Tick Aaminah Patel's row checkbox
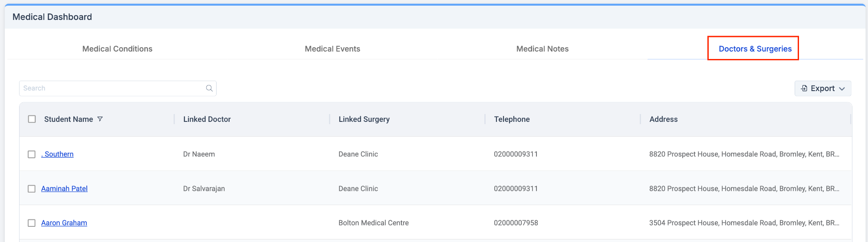The image size is (868, 242). [32, 189]
